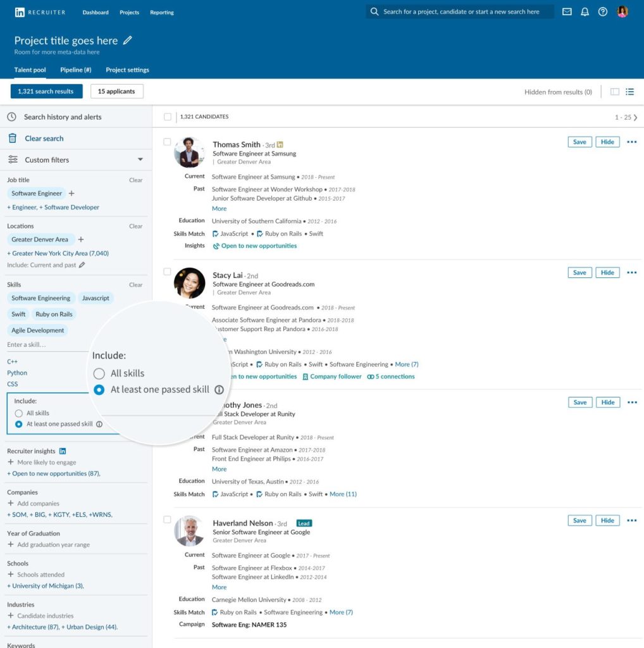Viewport: 644px width, 648px height.
Task: Click the Custom filters sliders icon
Action: click(13, 159)
